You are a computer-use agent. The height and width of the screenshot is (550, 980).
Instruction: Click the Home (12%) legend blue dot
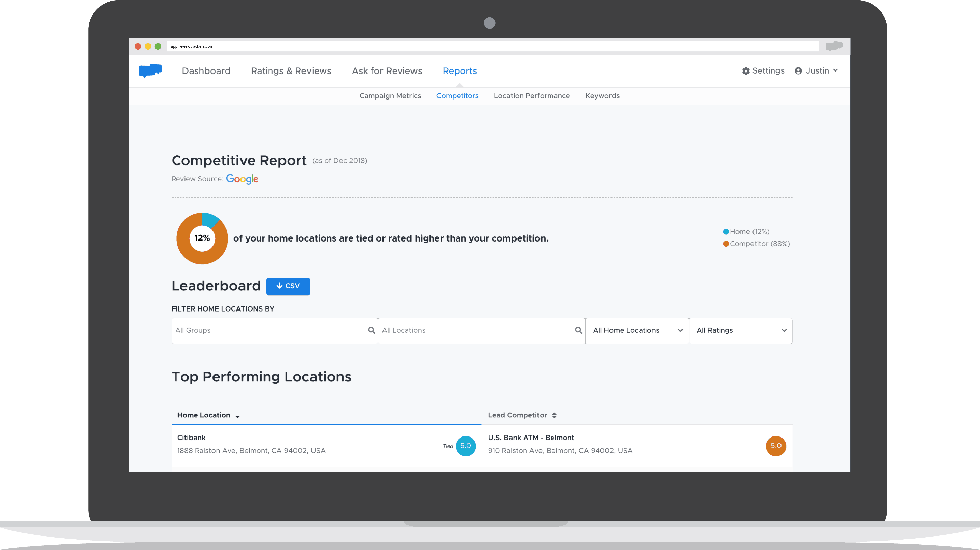click(726, 232)
